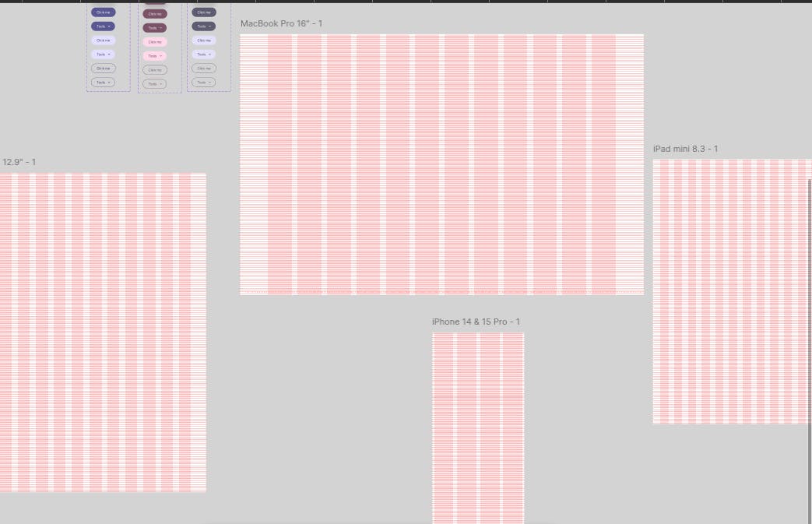
Task: Open the navy Tools dropdown button
Action: pyautogui.click(x=103, y=26)
